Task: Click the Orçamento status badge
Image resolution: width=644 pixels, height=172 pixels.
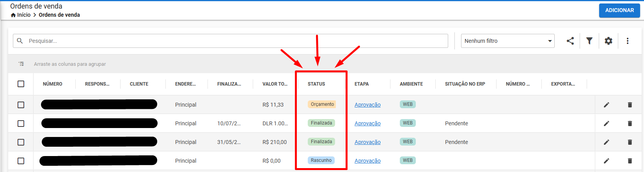Action: point(322,104)
